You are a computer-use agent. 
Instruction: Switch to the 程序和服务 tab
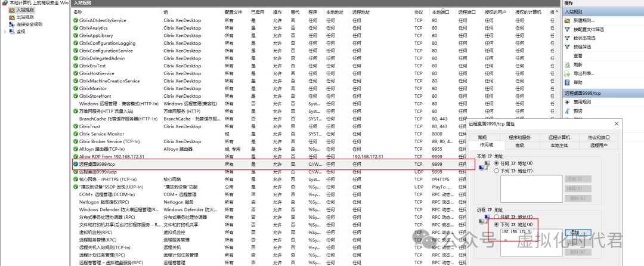point(519,138)
